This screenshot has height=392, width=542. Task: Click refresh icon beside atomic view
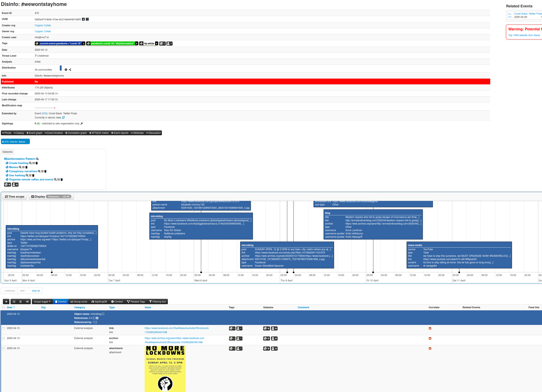63,117
